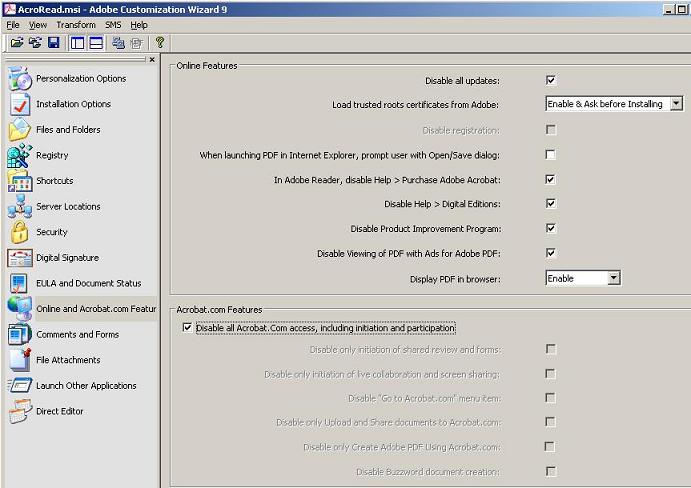
Task: Toggle Disable all Acrobat.Com access checkbox
Action: coord(186,328)
